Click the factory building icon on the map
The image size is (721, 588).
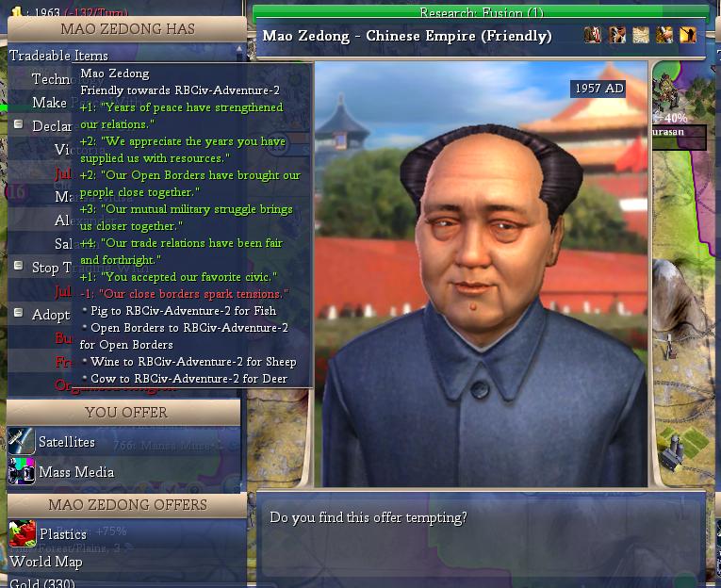click(x=672, y=454)
